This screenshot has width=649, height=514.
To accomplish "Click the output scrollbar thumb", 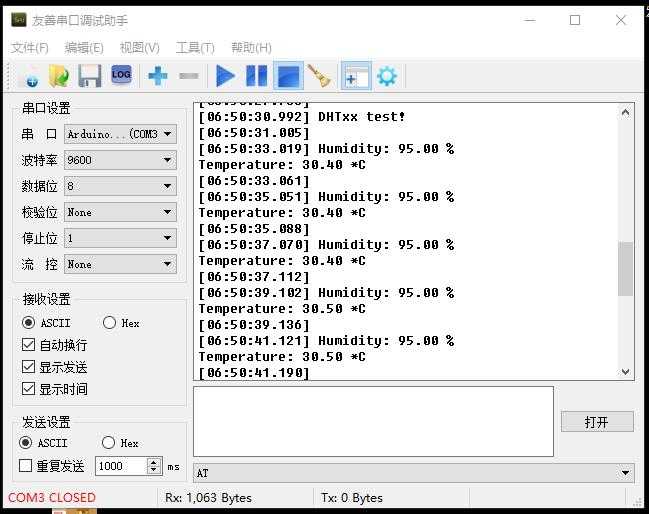I will pyautogui.click(x=625, y=269).
